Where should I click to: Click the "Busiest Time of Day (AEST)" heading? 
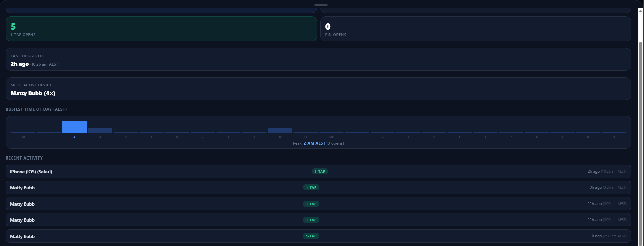click(36, 109)
